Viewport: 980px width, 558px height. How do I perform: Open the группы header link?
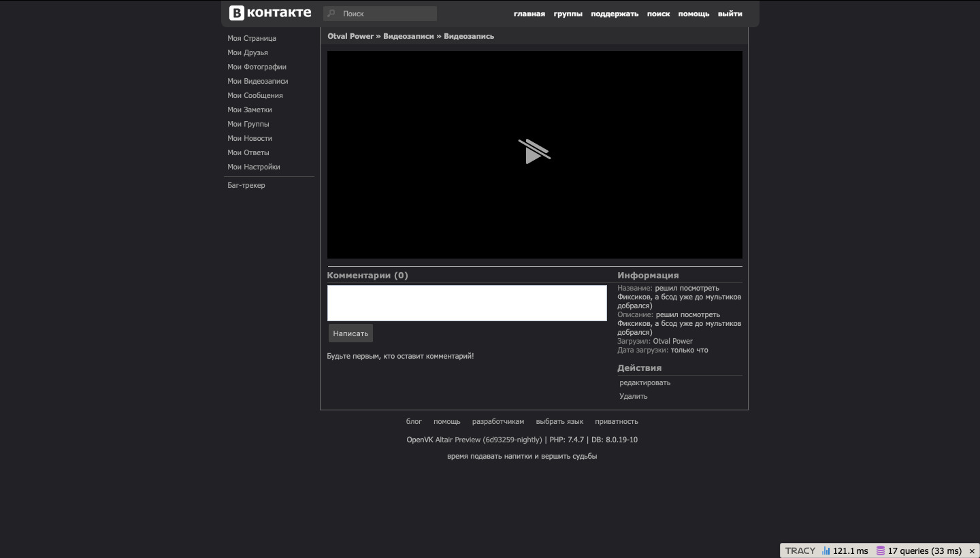(568, 14)
